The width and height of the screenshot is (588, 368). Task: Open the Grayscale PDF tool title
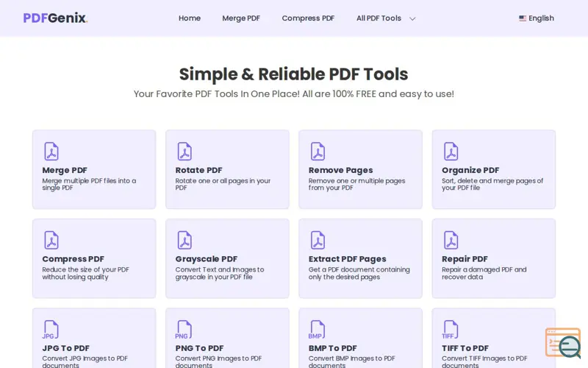[207, 259]
